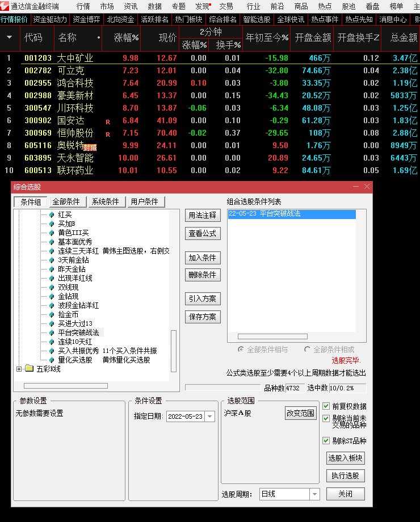
Task: Click the diamond icon beside 红买
Action: 52,214
